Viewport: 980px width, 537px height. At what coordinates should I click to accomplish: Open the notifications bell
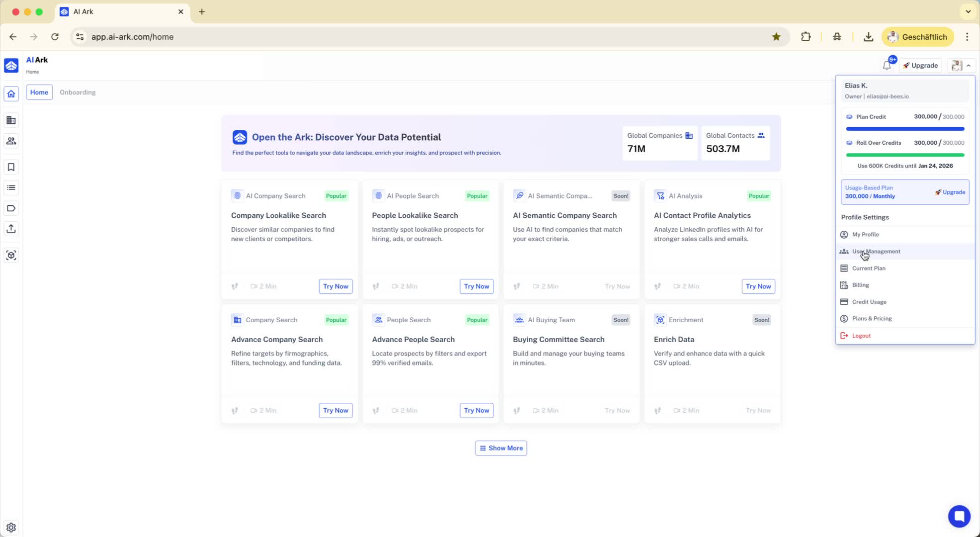(887, 65)
